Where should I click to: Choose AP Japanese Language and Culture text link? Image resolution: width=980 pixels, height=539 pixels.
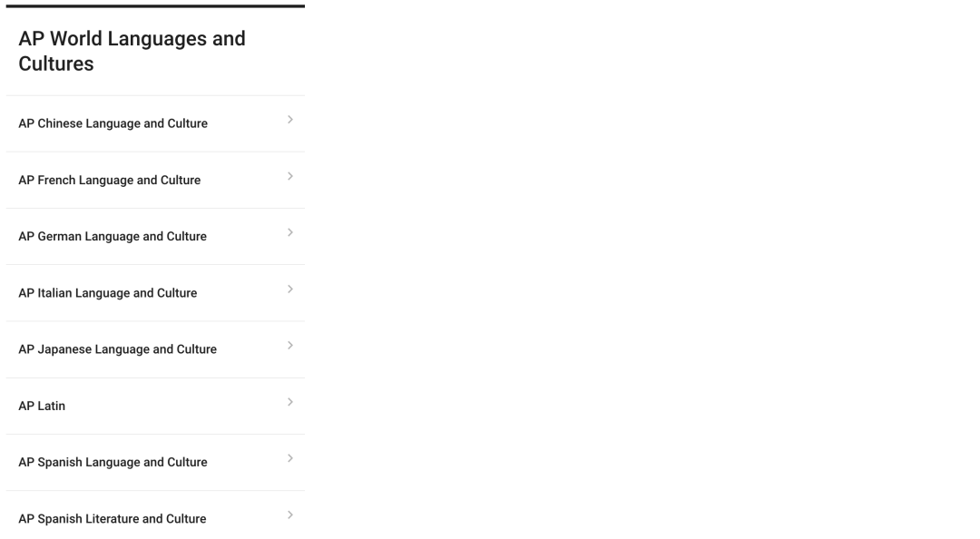point(117,349)
